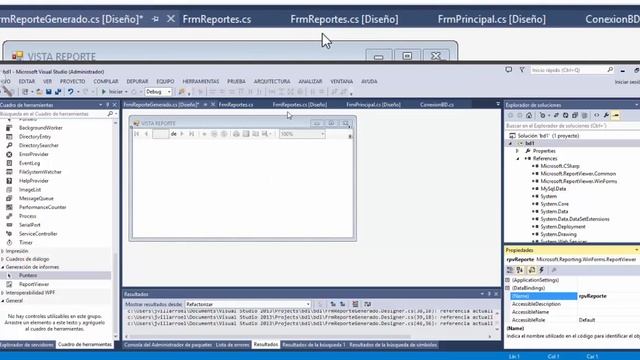Click the highlighted preview icon in Solution Explorer toolbar

[616, 116]
